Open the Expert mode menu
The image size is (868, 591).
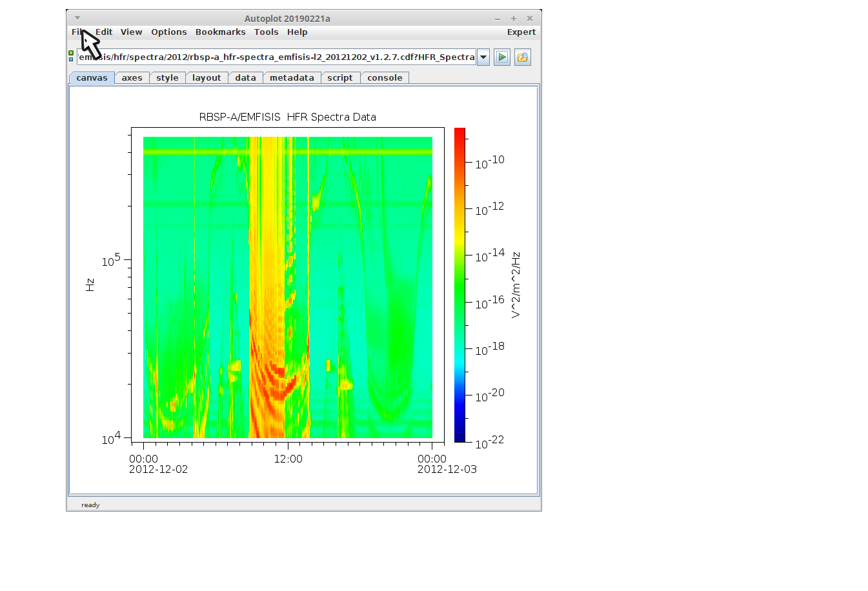pyautogui.click(x=521, y=32)
